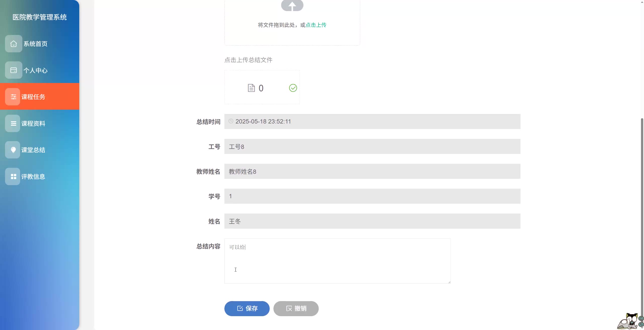
Task: Click the grid icon beside 评教信息
Action: tap(13, 177)
